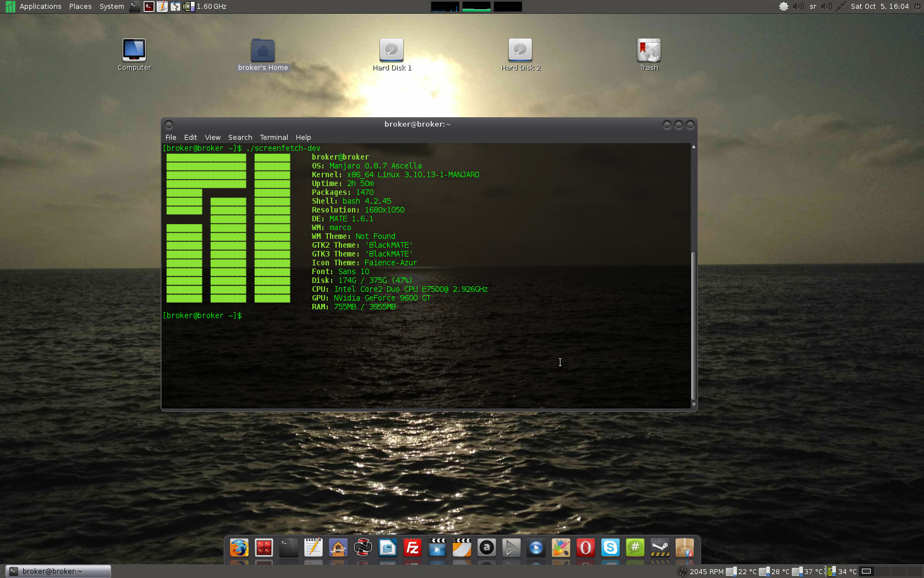Viewport: 924px width, 578px height.
Task: Click the date and time clock
Action: point(879,7)
